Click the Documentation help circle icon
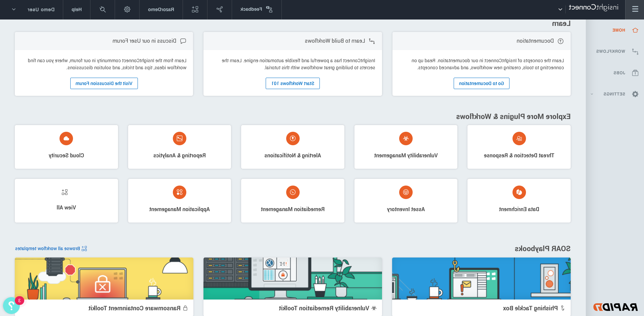The height and width of the screenshot is (316, 644). [561, 41]
